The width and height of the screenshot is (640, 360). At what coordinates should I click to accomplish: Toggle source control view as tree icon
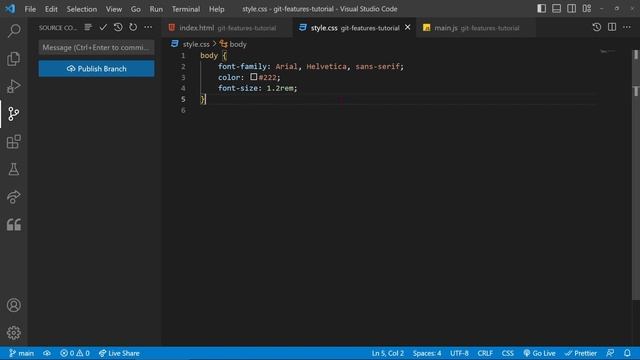[88, 27]
